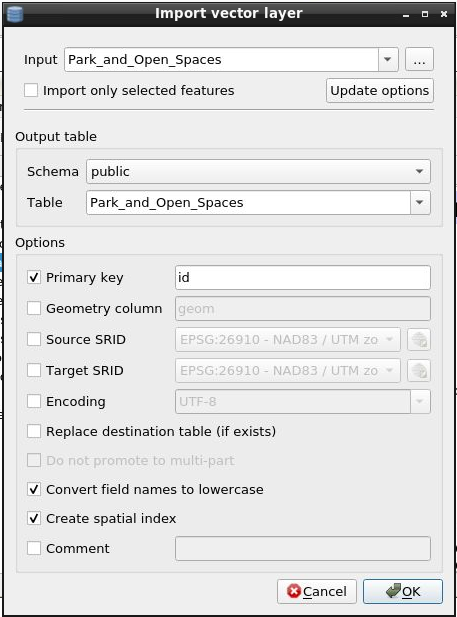
Task: Click the Update options button
Action: click(x=380, y=91)
